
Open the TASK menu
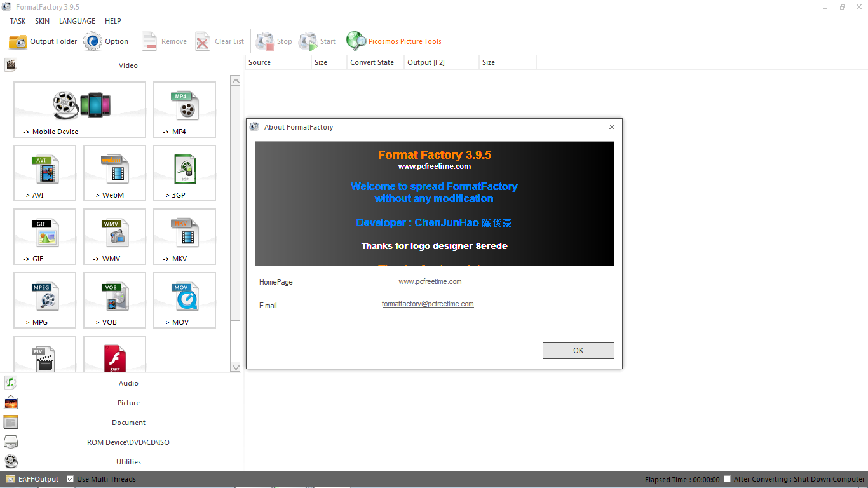(18, 21)
